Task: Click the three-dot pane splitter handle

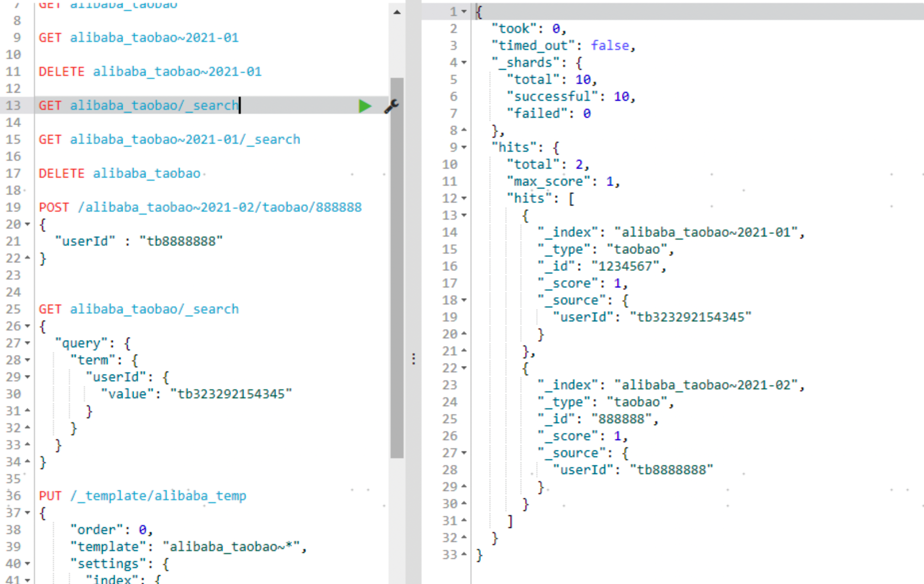Action: tap(414, 359)
